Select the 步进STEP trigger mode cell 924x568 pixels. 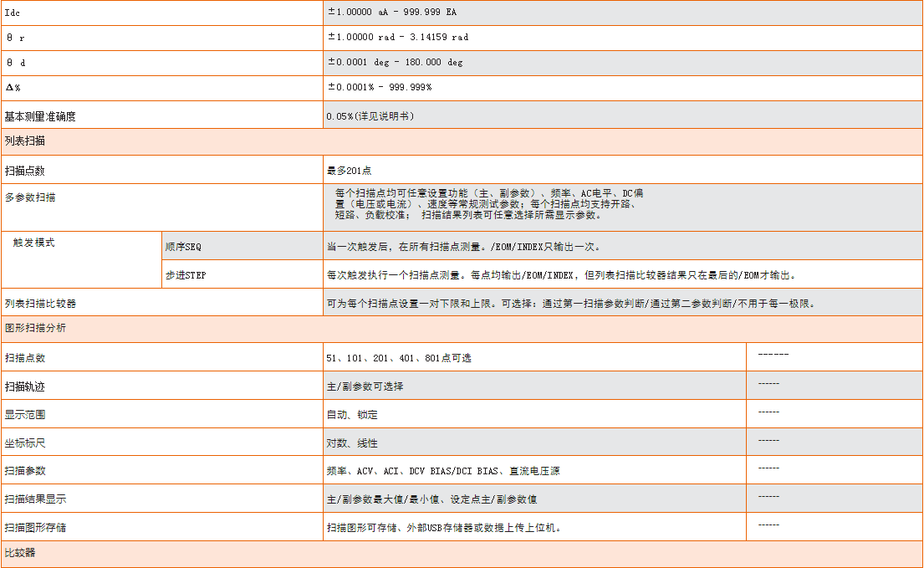tap(186, 275)
